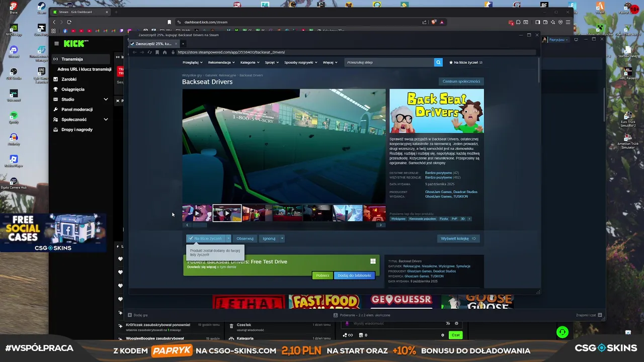Click the Windows platform icon on demo banner
This screenshot has height=362, width=644.
click(x=373, y=261)
